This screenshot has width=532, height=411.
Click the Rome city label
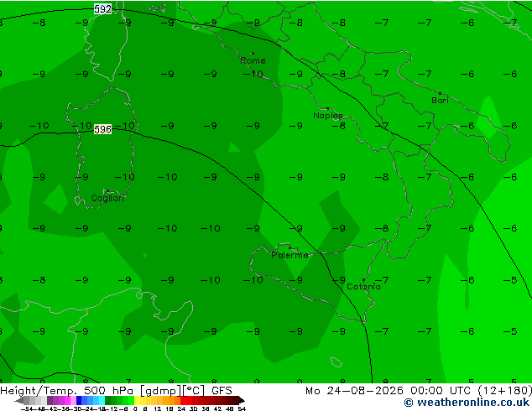[253, 60]
